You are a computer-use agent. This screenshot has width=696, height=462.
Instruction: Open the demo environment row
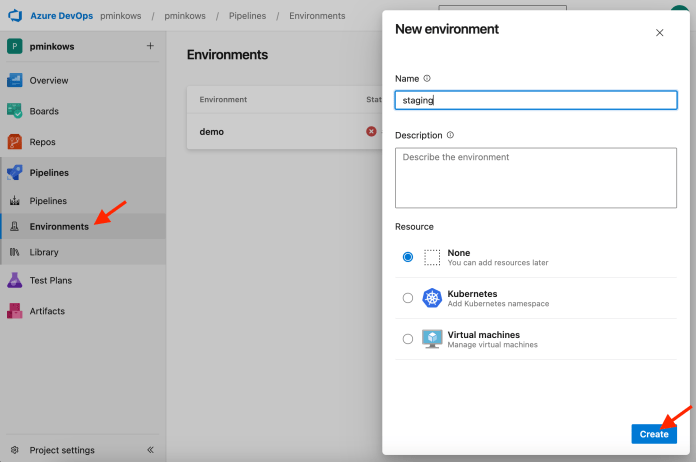(284, 131)
